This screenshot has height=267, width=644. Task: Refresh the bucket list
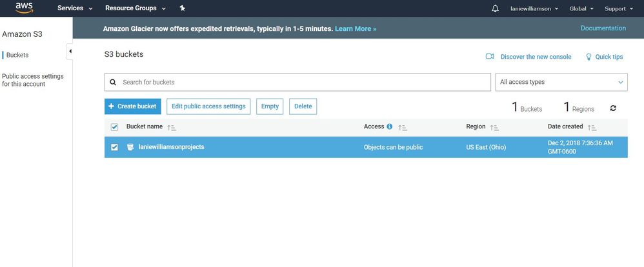point(613,108)
